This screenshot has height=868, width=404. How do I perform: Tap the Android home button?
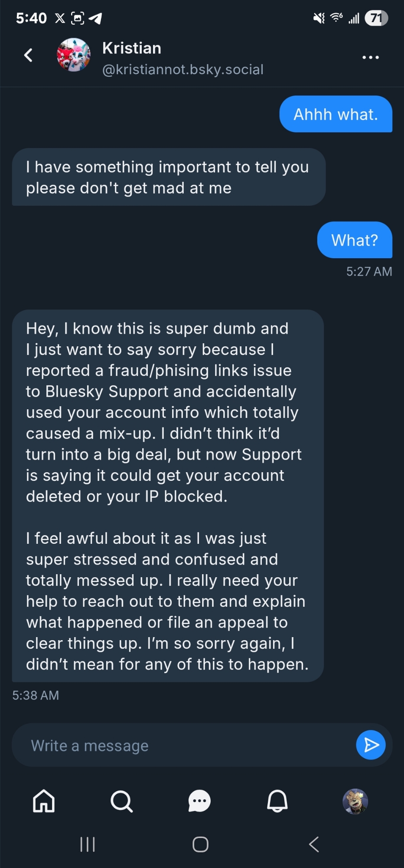[x=200, y=844]
